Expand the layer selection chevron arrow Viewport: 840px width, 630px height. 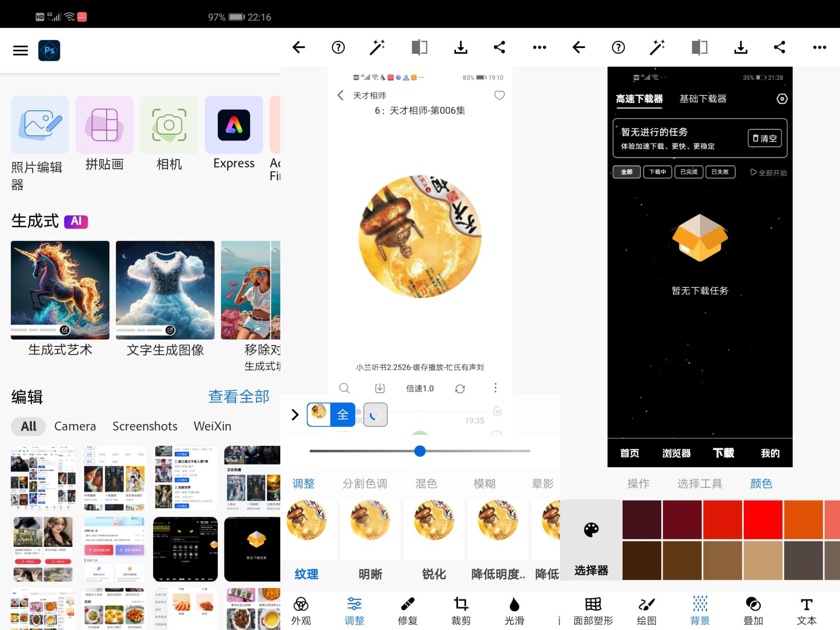(x=295, y=414)
